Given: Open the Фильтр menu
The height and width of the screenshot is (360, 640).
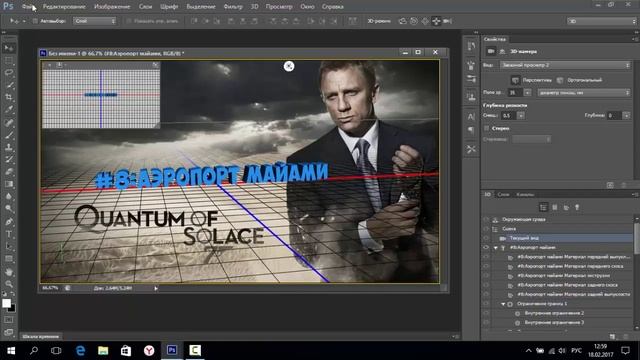Looking at the screenshot, I should click(233, 7).
